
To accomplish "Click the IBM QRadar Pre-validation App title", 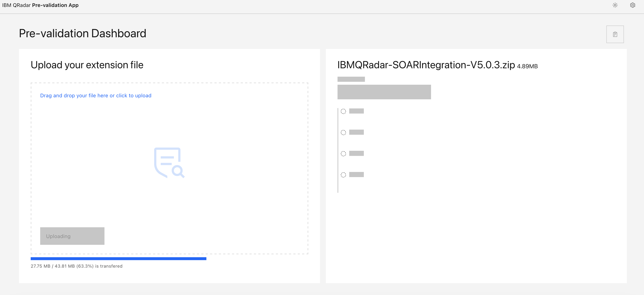I will (x=40, y=5).
